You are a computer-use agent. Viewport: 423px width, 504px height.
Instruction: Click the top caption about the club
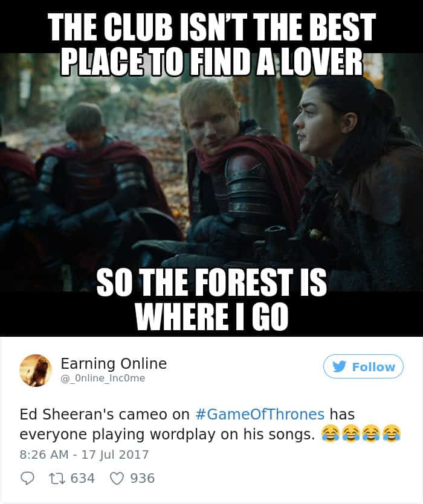tap(211, 44)
